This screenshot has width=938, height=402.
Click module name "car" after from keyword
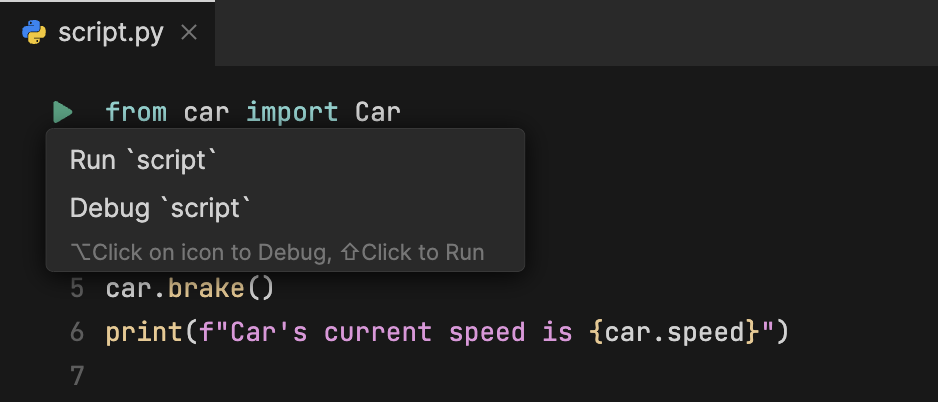coord(206,111)
